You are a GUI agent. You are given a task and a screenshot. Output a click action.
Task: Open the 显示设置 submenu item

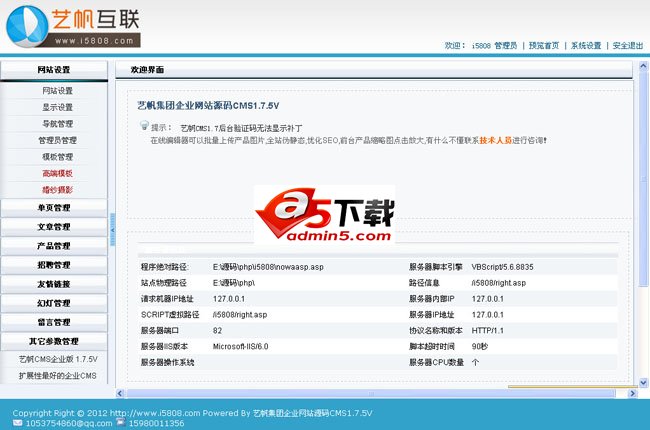pyautogui.click(x=57, y=107)
